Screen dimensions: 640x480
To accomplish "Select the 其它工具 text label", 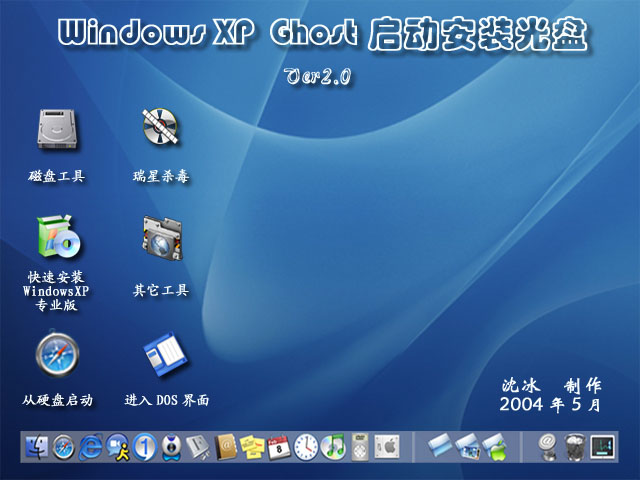I will 161,290.
